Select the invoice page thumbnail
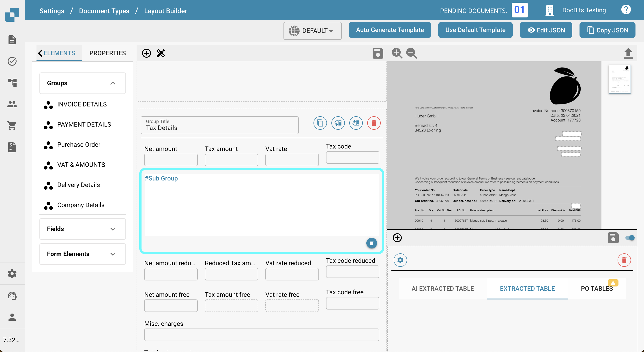644x352 pixels. (620, 79)
